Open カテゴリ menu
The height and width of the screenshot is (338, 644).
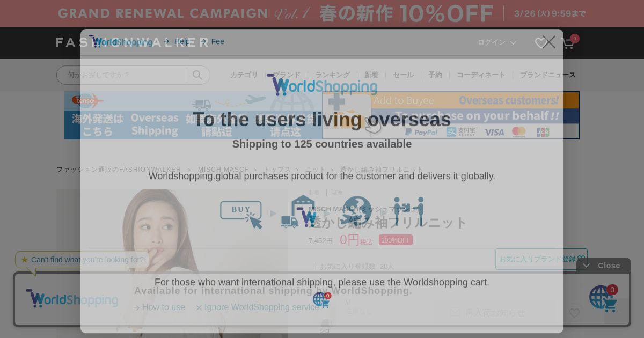coord(244,75)
